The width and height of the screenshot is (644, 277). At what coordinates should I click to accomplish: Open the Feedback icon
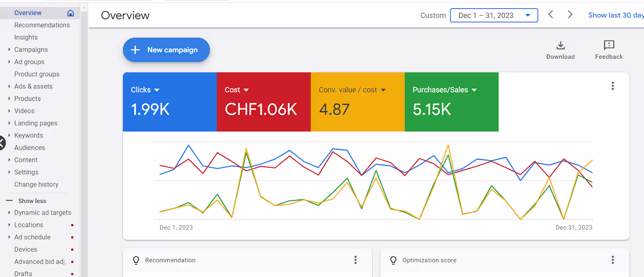pos(609,45)
